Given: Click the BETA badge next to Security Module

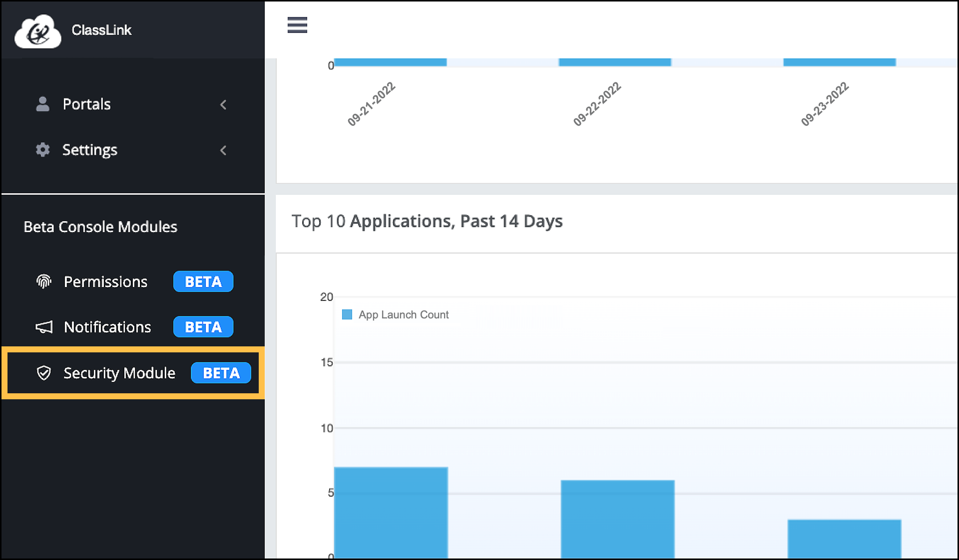Looking at the screenshot, I should pyautogui.click(x=221, y=373).
